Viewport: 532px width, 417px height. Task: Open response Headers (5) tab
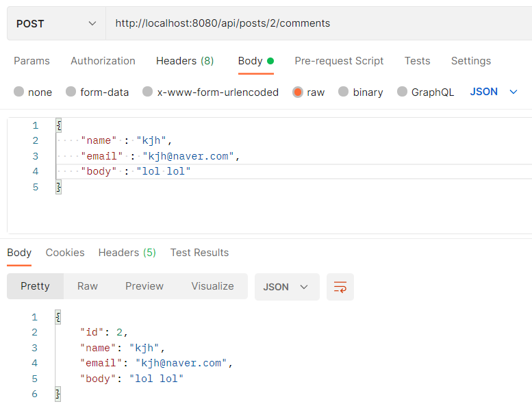pos(127,253)
